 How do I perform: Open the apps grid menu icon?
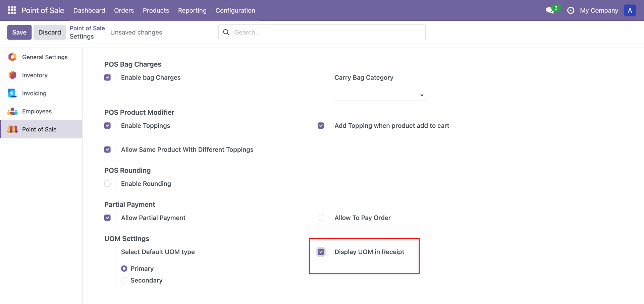(12, 10)
